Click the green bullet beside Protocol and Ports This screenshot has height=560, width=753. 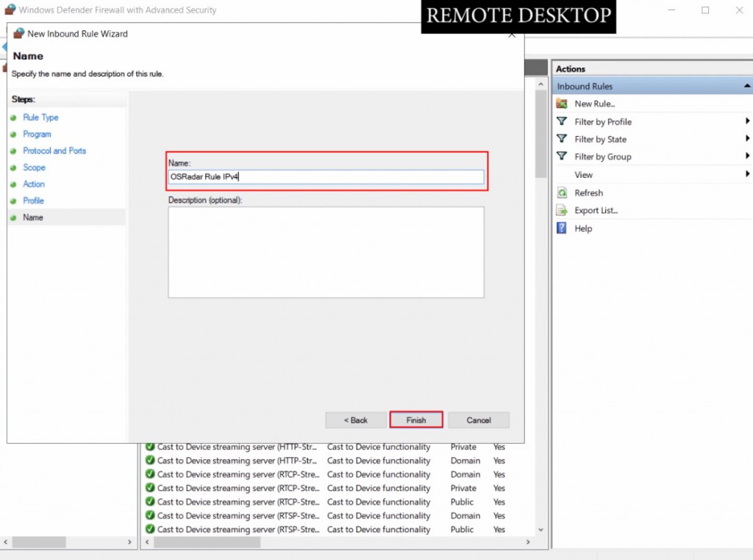(x=13, y=151)
